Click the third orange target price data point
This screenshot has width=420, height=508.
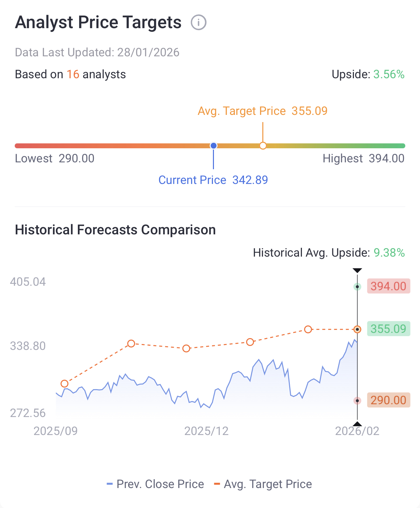point(186,348)
